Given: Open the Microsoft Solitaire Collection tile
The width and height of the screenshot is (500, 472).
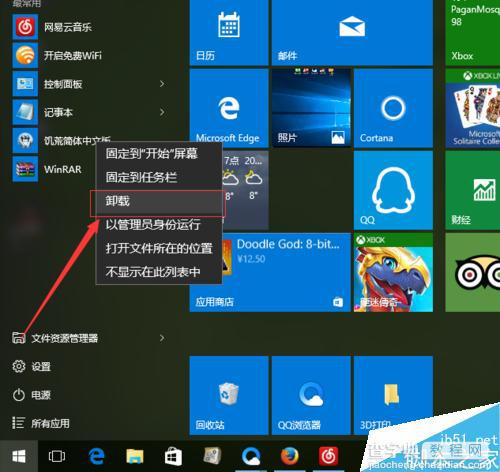Looking at the screenshot, I should [473, 108].
